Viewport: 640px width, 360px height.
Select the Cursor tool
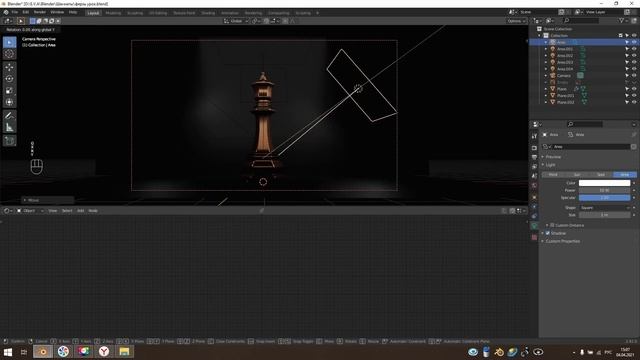[9, 54]
